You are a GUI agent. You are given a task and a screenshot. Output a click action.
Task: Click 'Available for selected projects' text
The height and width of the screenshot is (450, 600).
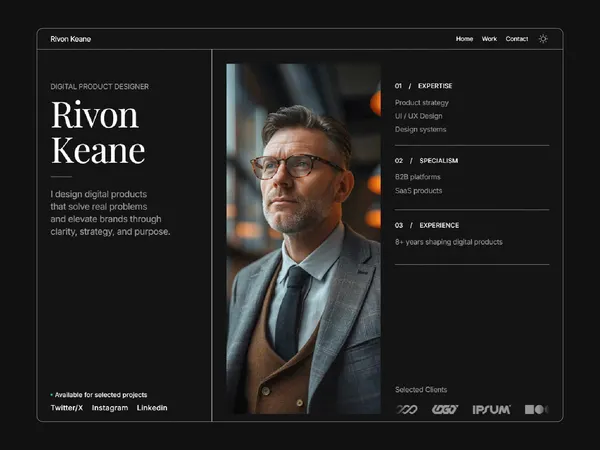point(101,395)
